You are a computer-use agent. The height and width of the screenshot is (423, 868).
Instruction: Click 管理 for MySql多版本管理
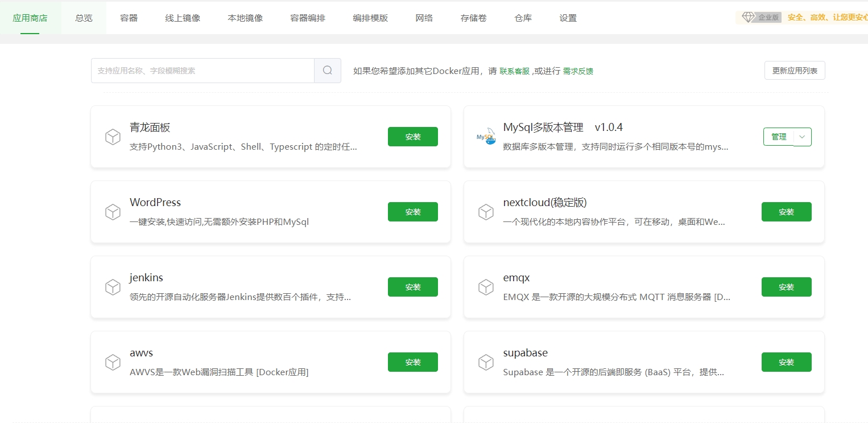coord(779,137)
